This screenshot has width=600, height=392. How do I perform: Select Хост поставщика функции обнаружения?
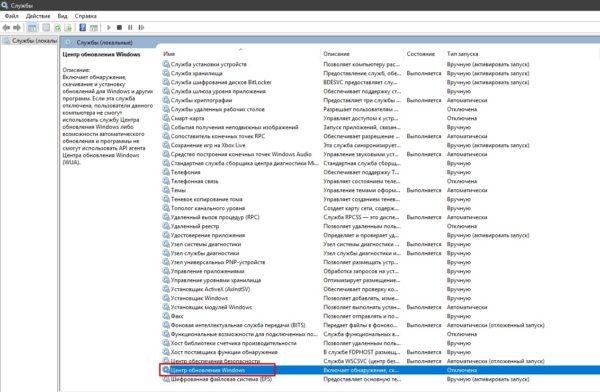pyautogui.click(x=224, y=352)
